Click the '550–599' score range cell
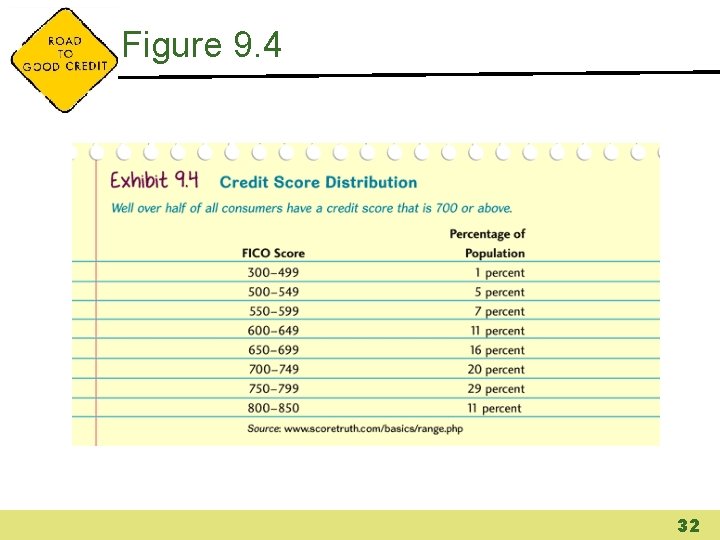Screen dimensions: 720x540 tap(274, 311)
